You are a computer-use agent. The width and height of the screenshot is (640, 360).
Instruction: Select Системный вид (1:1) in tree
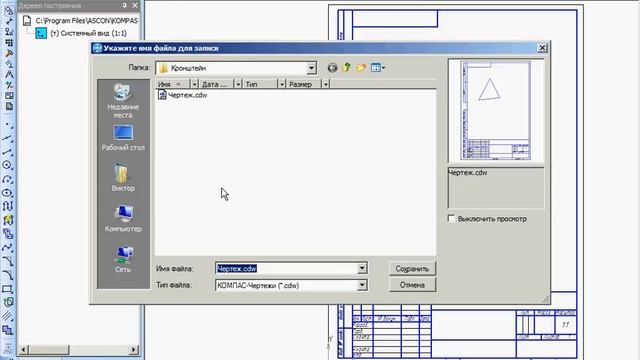pyautogui.click(x=81, y=33)
